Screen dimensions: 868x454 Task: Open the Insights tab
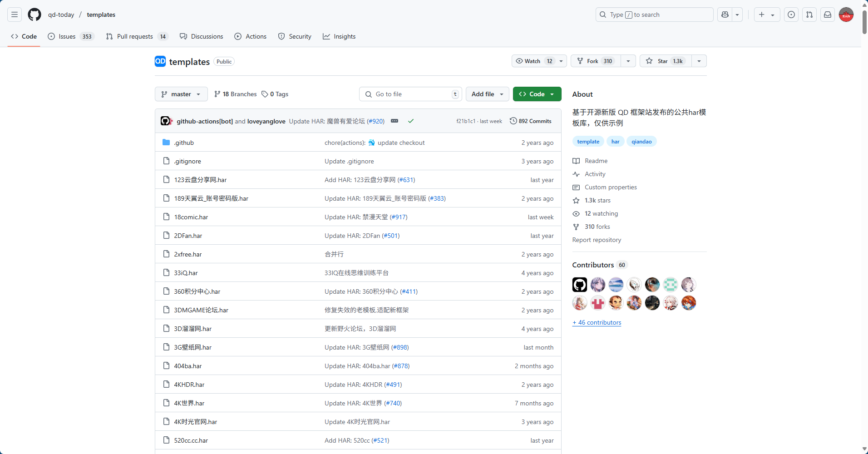coord(339,36)
